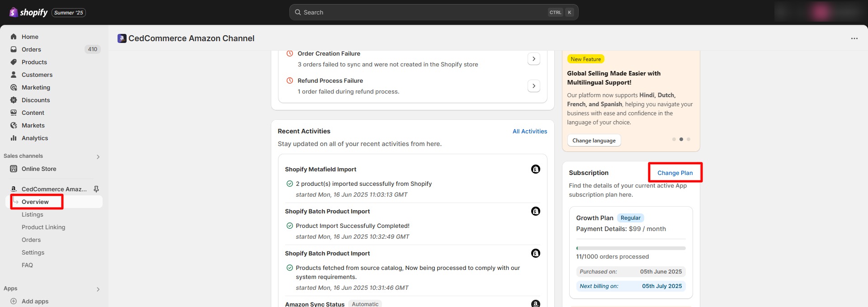The image size is (868, 307).
Task: Select active second carousel dot
Action: [x=681, y=139]
